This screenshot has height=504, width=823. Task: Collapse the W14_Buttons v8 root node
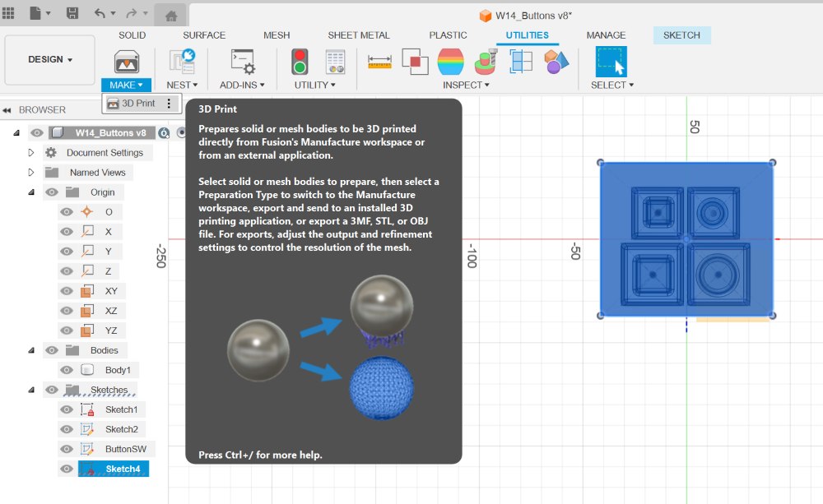pos(16,133)
